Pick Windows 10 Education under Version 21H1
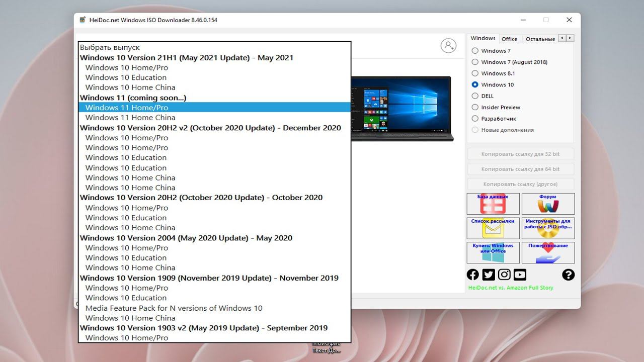This screenshot has height=362, width=644. [214, 77]
